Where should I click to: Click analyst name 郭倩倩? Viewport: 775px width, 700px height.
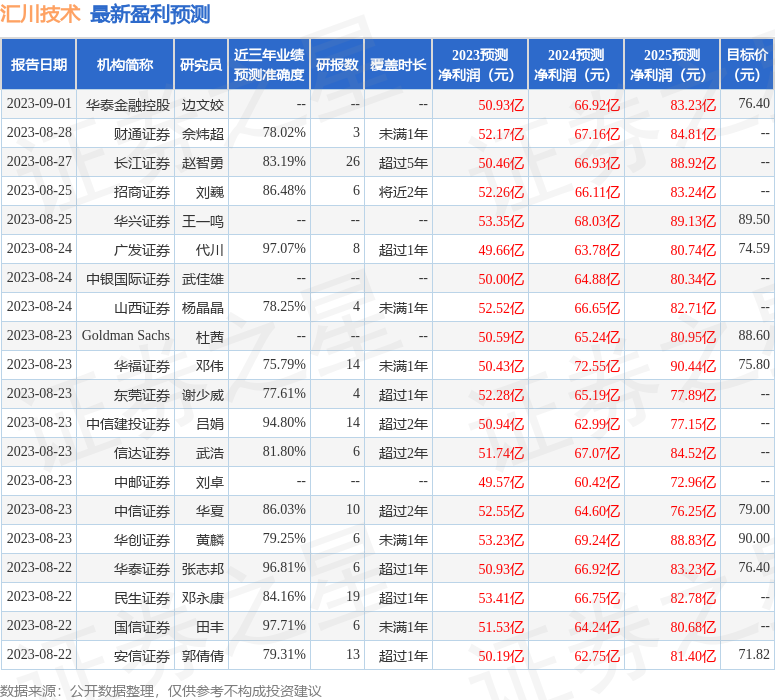click(203, 656)
